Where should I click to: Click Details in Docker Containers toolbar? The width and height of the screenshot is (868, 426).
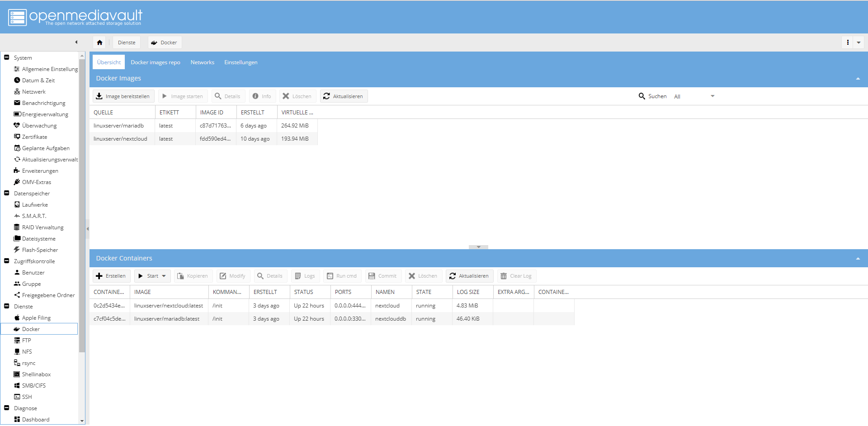pyautogui.click(x=270, y=276)
